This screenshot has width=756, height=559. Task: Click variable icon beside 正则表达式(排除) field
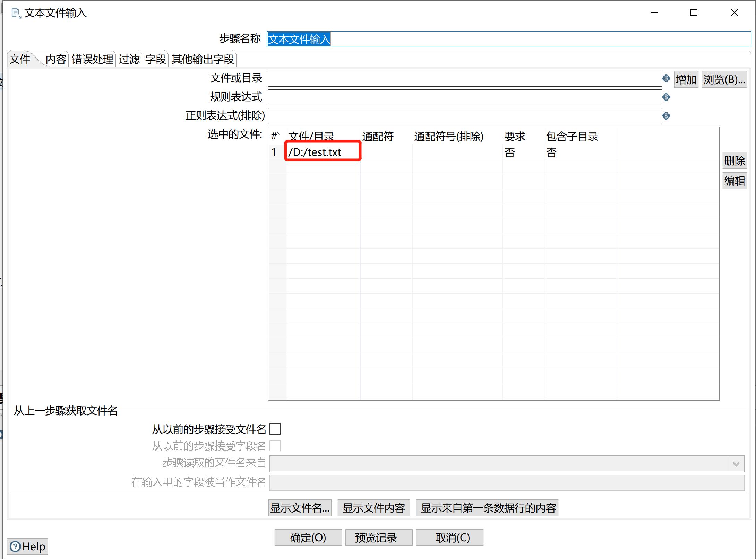[x=666, y=116]
